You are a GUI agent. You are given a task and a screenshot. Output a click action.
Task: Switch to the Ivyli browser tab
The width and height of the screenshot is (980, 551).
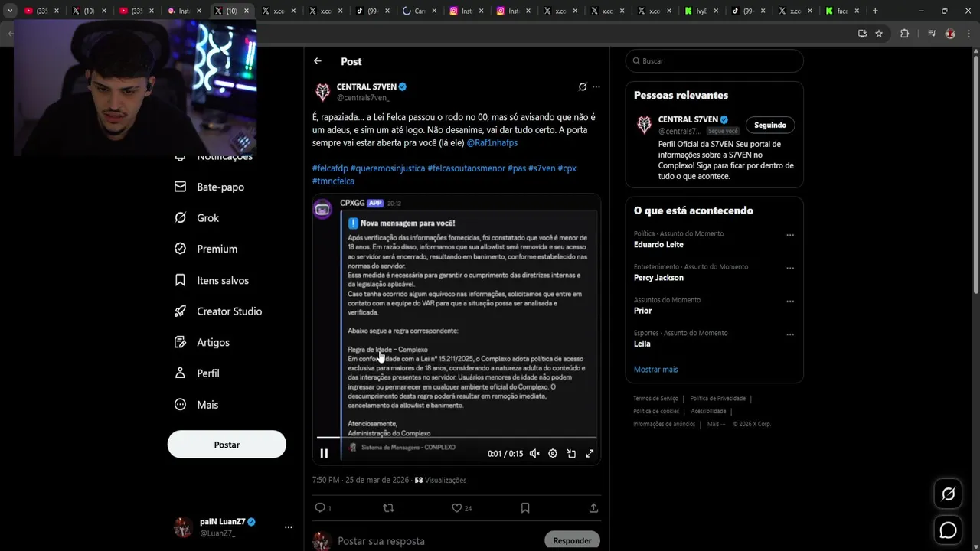point(701,11)
